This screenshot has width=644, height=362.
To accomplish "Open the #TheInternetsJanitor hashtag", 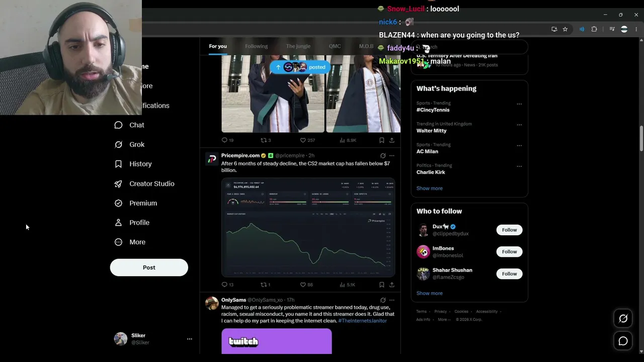I will tap(363, 321).
